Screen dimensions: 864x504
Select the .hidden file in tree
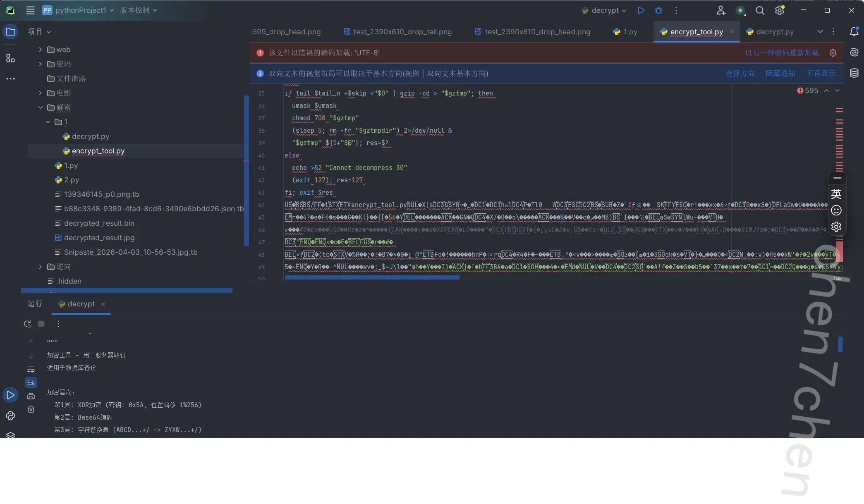(64, 281)
